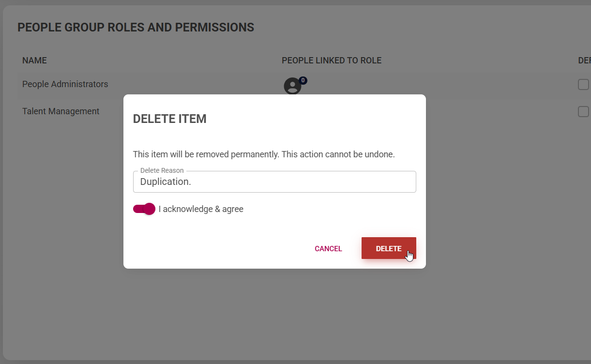The image size is (591, 364).
Task: Open the linked people icon for People Administrators
Action: [292, 86]
